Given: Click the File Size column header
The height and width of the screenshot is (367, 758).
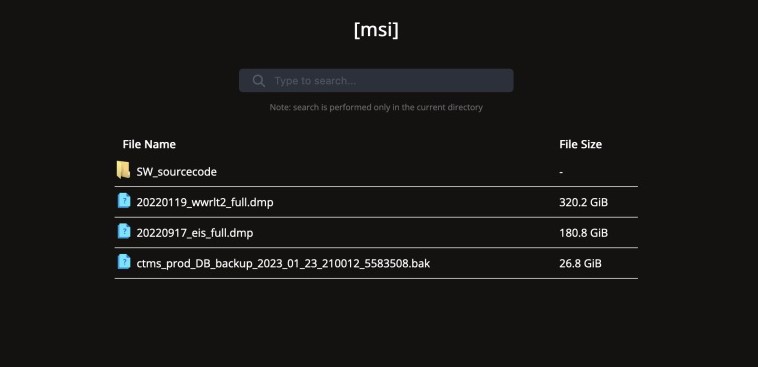Looking at the screenshot, I should click(x=581, y=144).
